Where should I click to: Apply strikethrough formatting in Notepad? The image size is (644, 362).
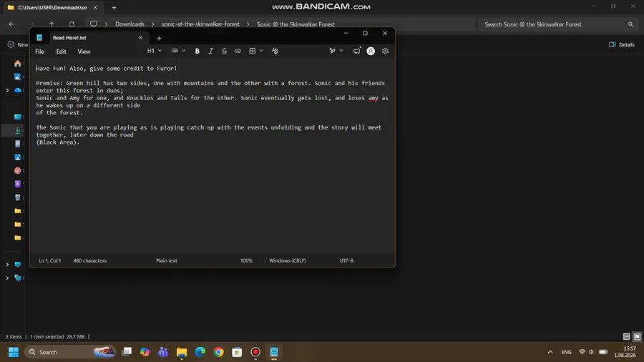coord(224,52)
